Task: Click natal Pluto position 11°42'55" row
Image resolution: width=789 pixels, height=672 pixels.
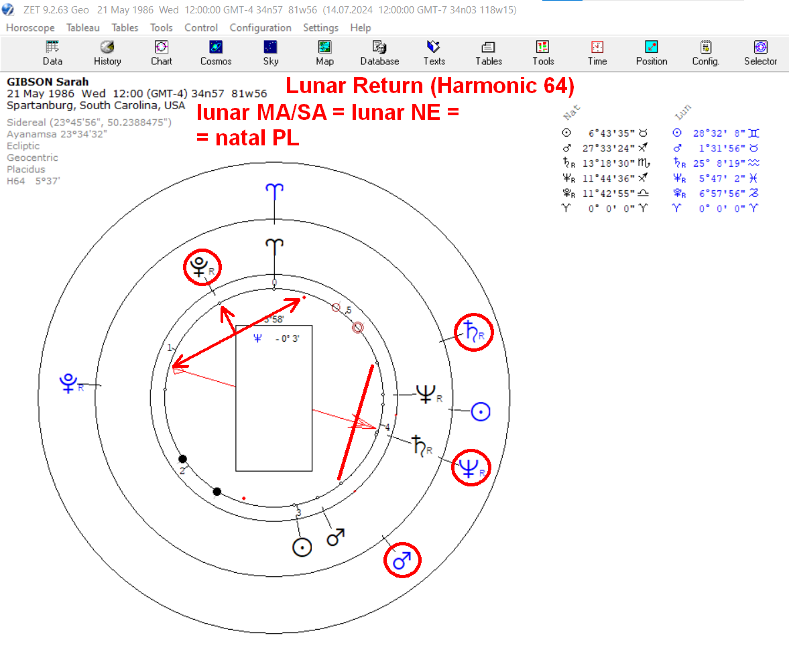Action: pyautogui.click(x=605, y=193)
